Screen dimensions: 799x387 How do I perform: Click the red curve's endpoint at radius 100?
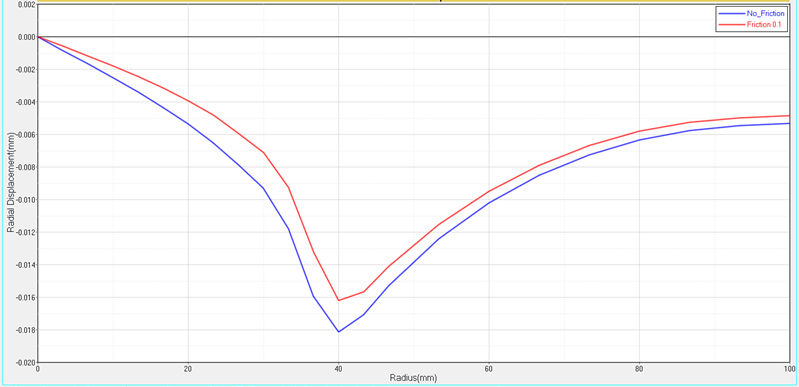789,116
